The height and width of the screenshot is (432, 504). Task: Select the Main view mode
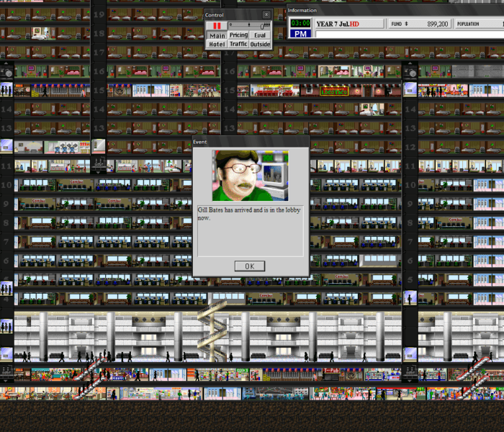click(216, 35)
